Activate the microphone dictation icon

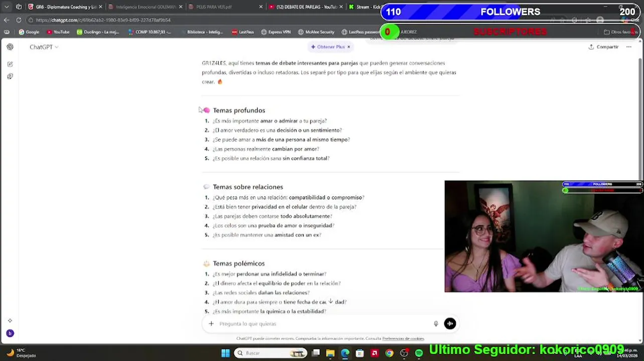(436, 324)
